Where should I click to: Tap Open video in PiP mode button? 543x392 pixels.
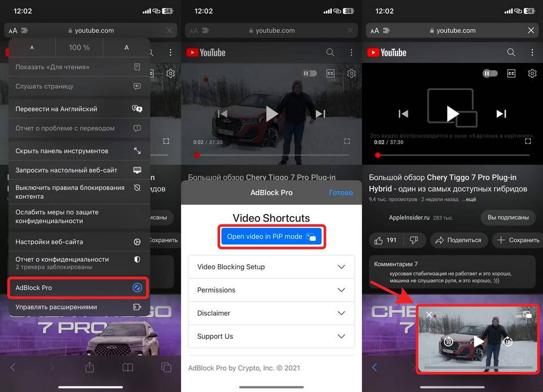pyautogui.click(x=271, y=236)
